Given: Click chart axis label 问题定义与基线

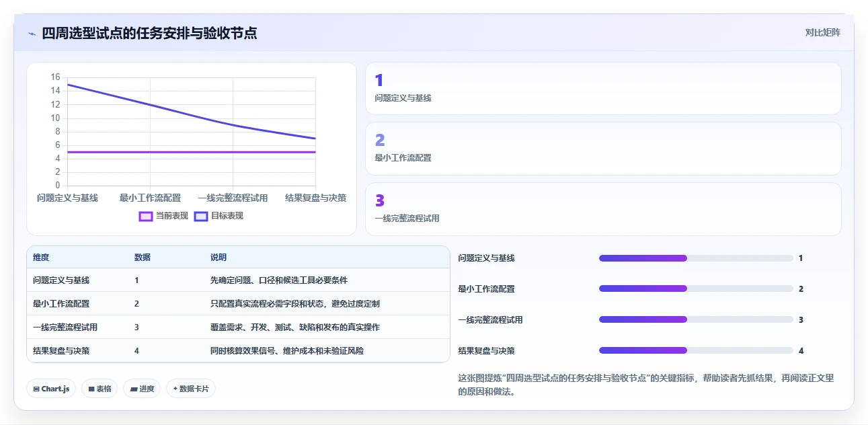Looking at the screenshot, I should click(x=67, y=198).
